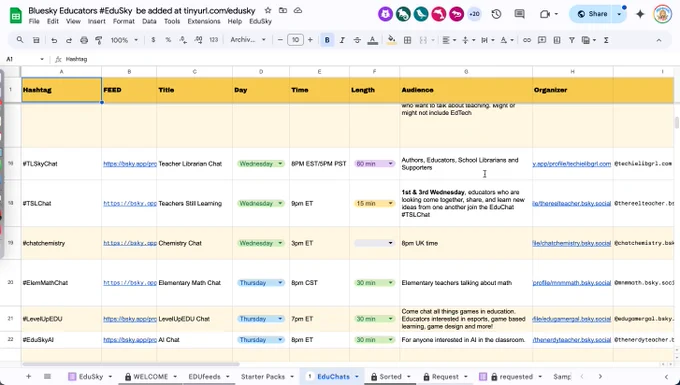This screenshot has height=385, width=680.
Task: Open the #EduSkyAI feed link
Action: 130,339
